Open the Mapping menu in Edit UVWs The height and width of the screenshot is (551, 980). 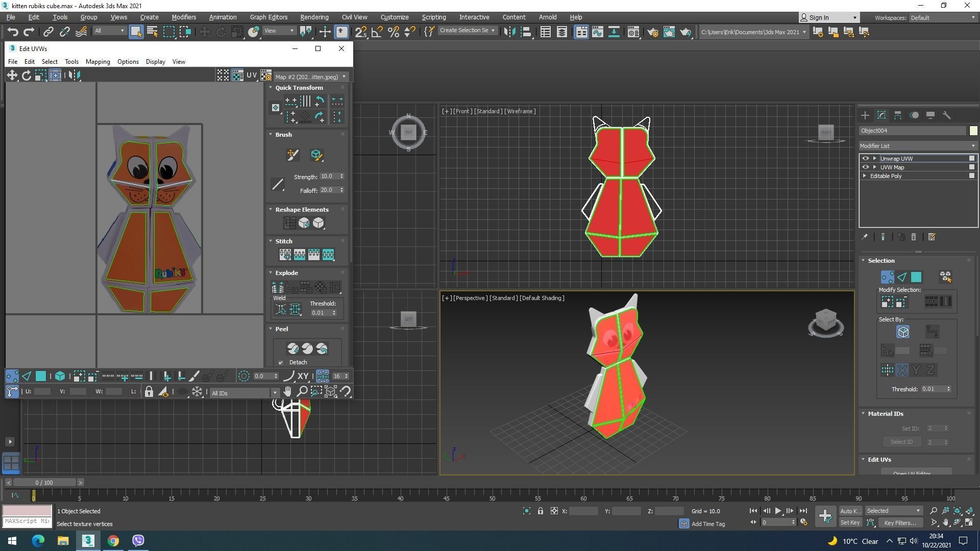[97, 62]
